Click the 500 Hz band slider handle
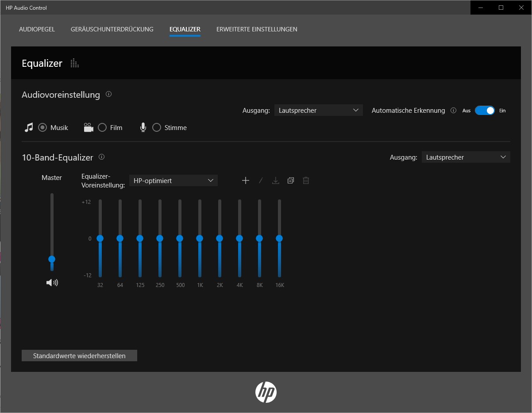This screenshot has width=532, height=413. (x=180, y=238)
